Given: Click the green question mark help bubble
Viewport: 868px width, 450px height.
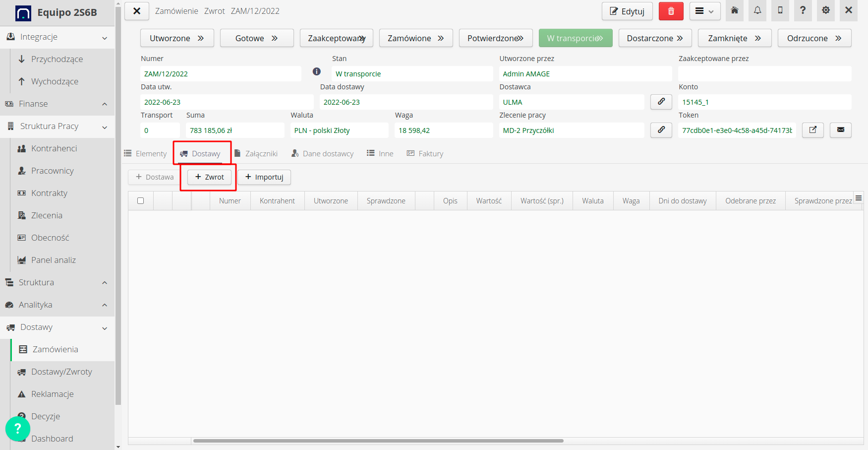Looking at the screenshot, I should [18, 428].
